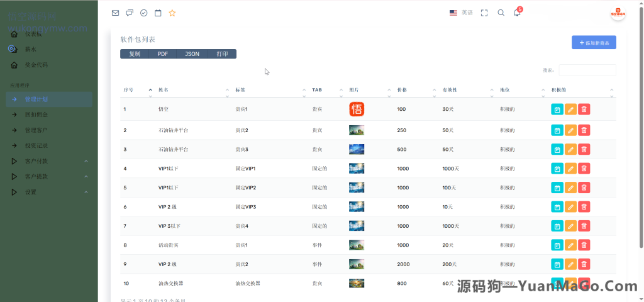Open the mail envelope icon in top bar
The height and width of the screenshot is (302, 644).
[116, 13]
